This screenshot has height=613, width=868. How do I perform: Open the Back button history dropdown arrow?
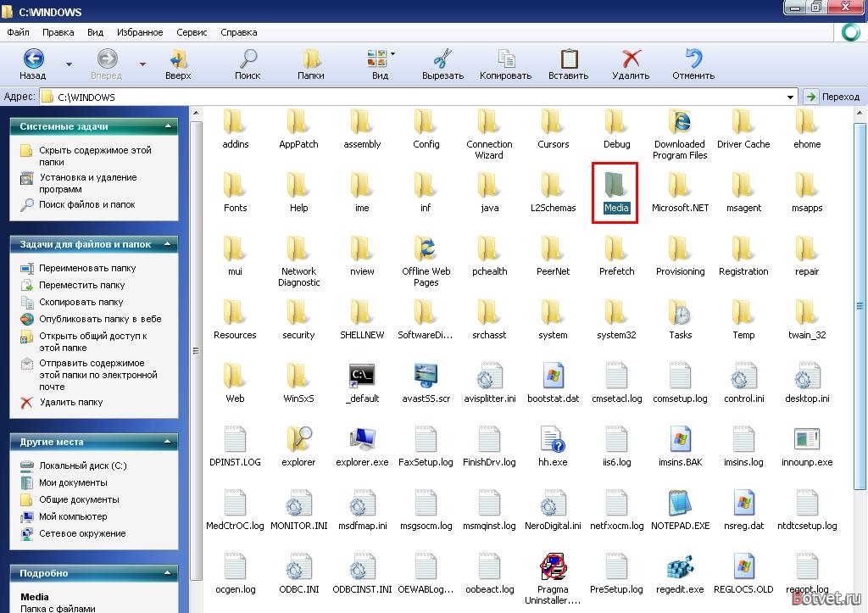coord(70,64)
